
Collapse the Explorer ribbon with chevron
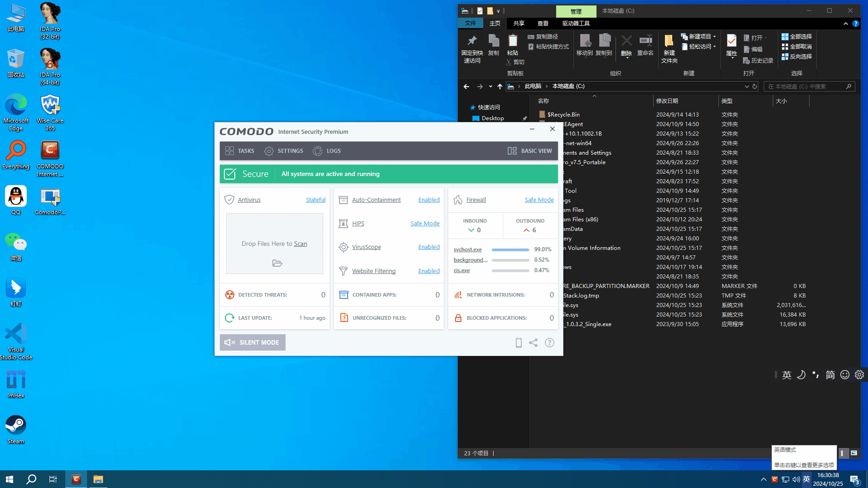tap(845, 24)
